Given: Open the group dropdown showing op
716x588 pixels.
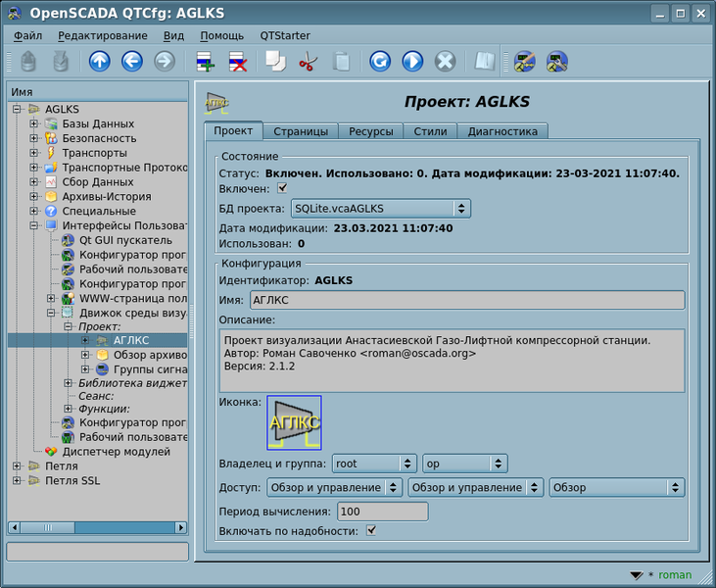Looking at the screenshot, I should click(465, 464).
